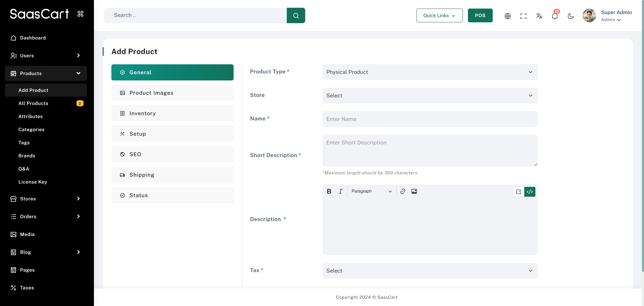644x306 pixels.
Task: Toggle sidebar grid icon beside logo
Action: tap(80, 14)
